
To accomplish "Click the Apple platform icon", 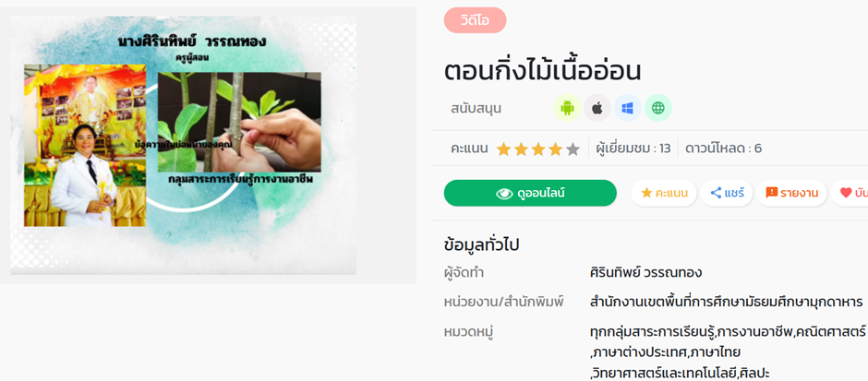I will coord(597,108).
